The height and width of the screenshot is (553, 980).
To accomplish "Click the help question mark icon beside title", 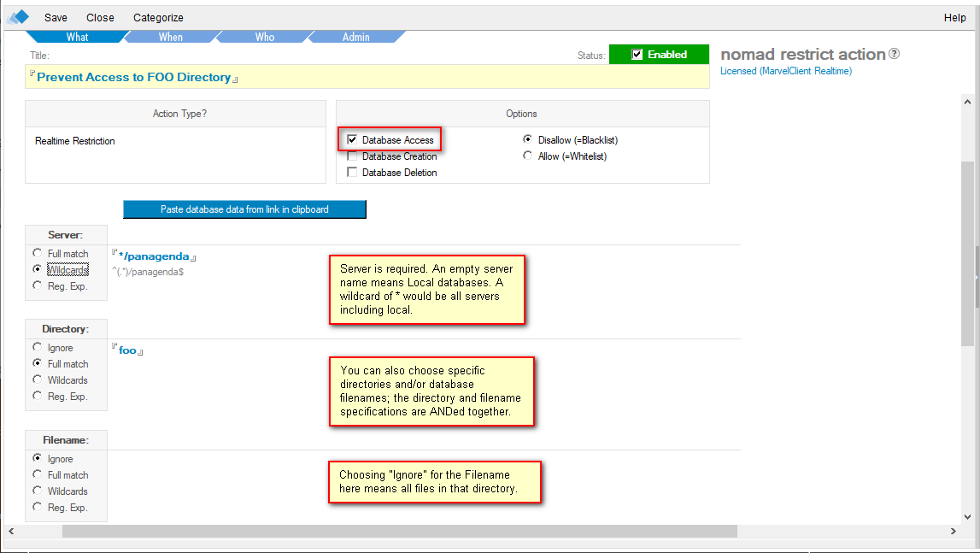I will coord(894,54).
